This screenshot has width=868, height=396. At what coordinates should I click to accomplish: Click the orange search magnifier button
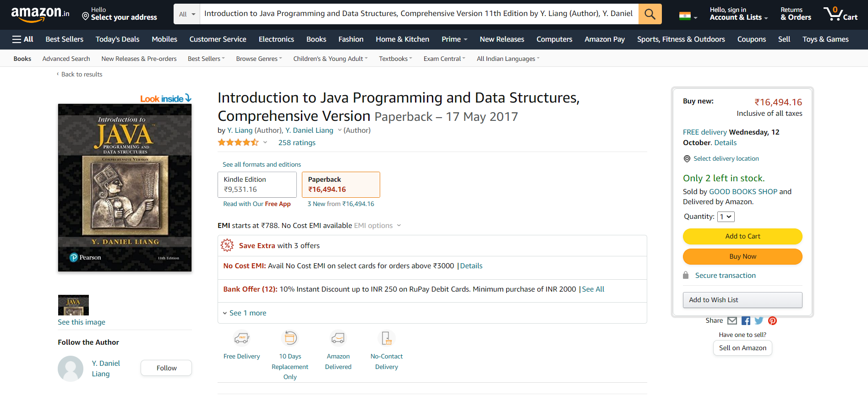tap(650, 14)
